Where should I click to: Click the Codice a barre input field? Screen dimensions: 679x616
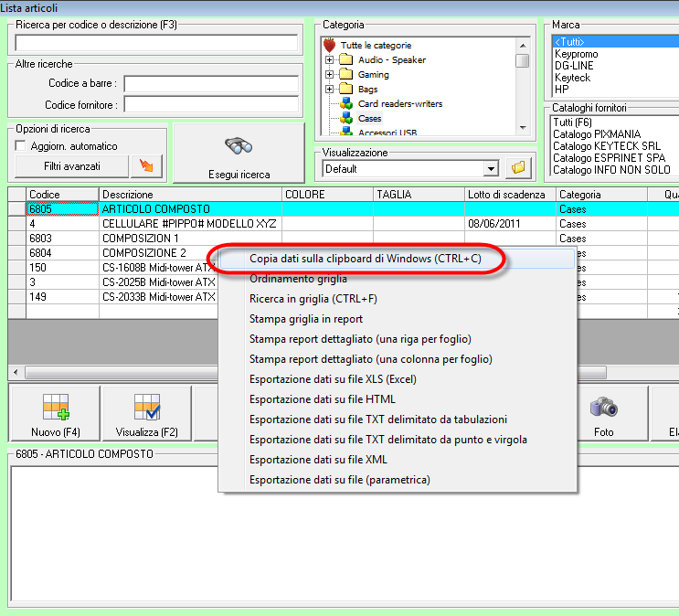(x=211, y=83)
